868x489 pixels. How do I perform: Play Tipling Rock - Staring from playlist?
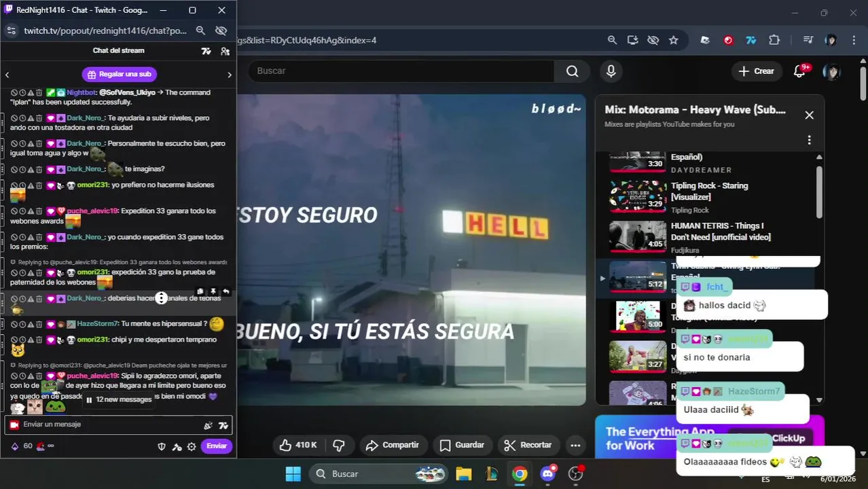point(706,197)
